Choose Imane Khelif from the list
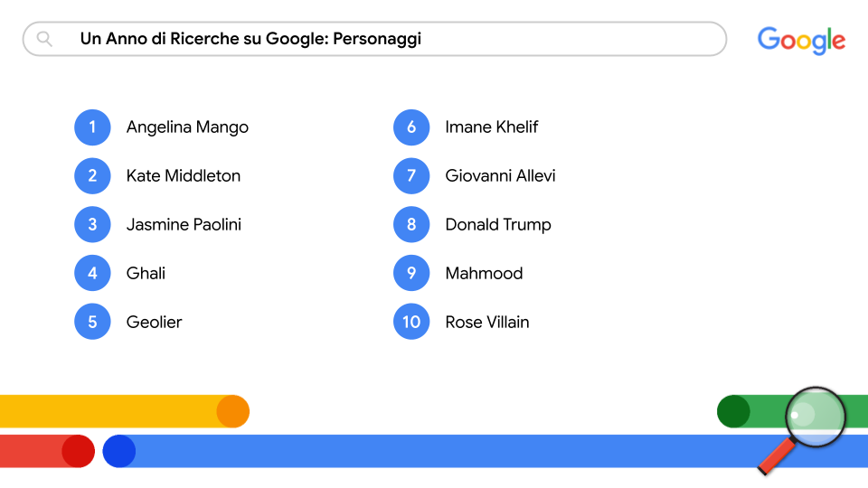This screenshot has width=868, height=488. tap(491, 127)
